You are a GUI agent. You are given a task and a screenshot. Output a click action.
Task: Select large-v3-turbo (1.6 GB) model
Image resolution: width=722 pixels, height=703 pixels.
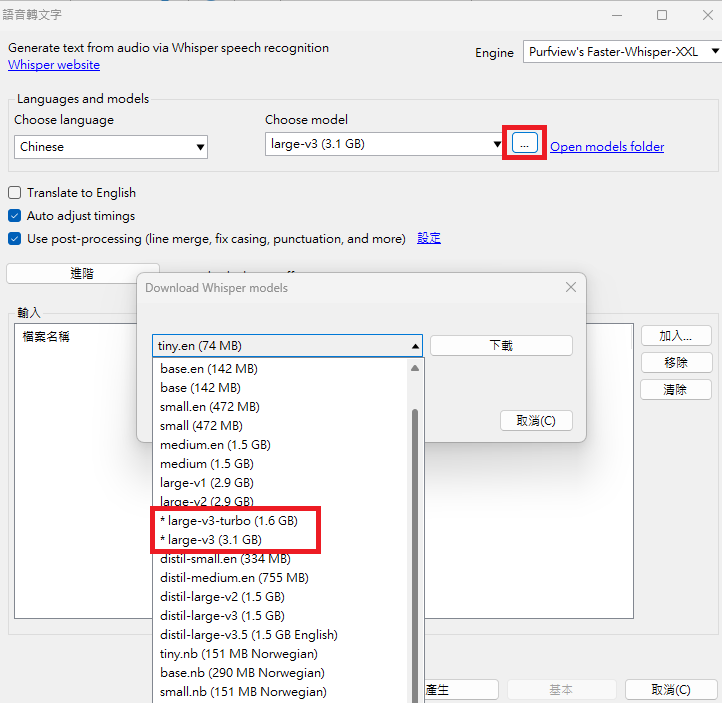click(228, 521)
